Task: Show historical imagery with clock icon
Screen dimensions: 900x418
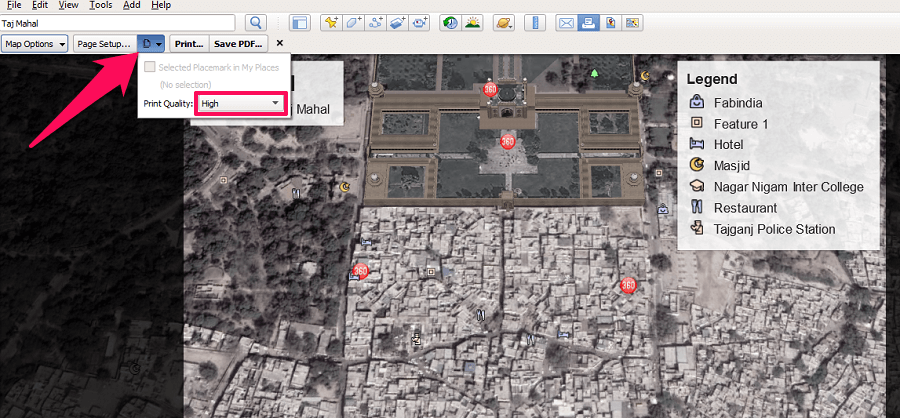Action: (450, 22)
